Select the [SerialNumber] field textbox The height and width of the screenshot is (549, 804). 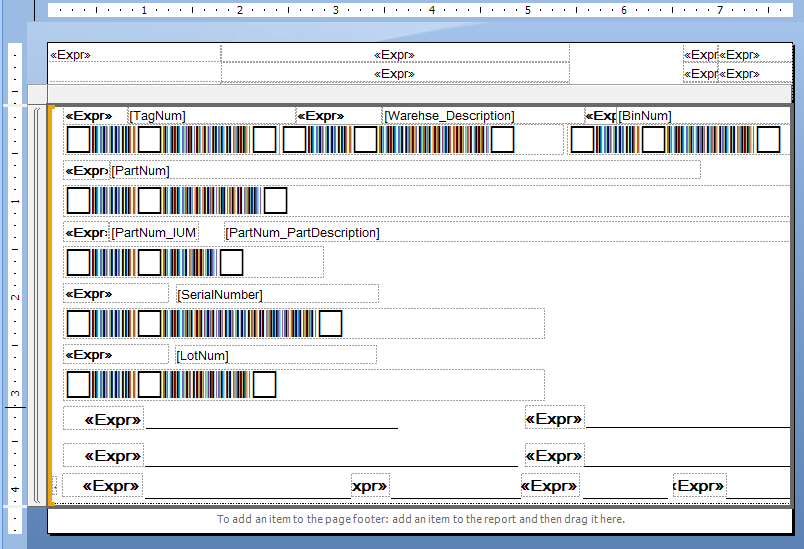(277, 294)
